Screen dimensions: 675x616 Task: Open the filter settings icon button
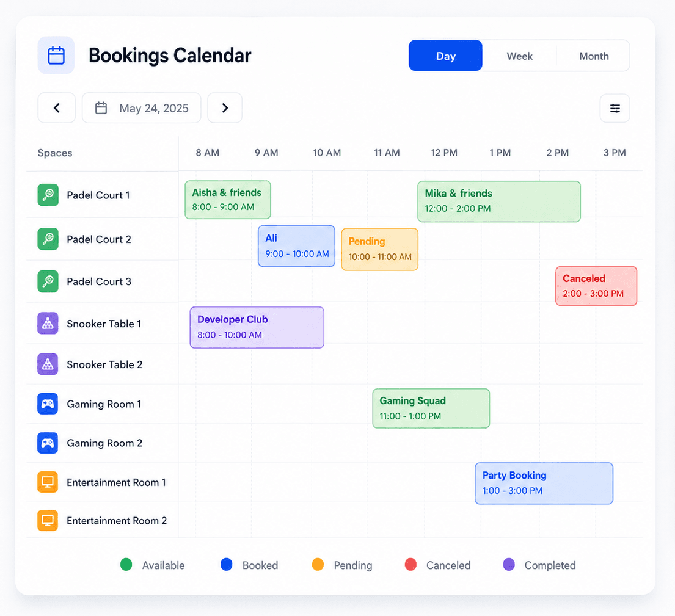pyautogui.click(x=615, y=108)
